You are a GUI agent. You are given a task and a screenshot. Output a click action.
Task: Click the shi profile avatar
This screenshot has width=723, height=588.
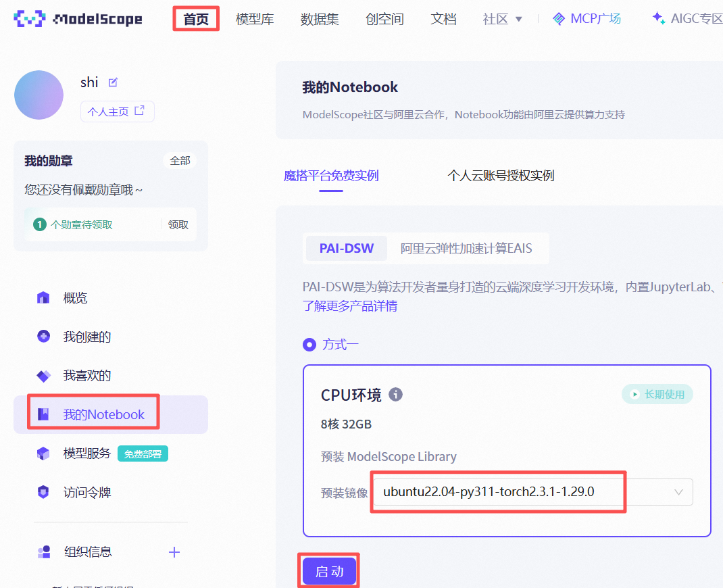39,95
